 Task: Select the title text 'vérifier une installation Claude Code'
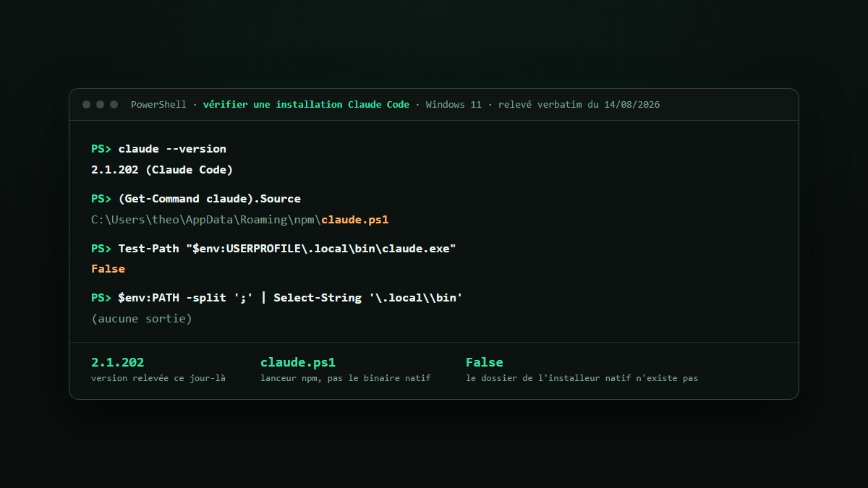click(306, 105)
